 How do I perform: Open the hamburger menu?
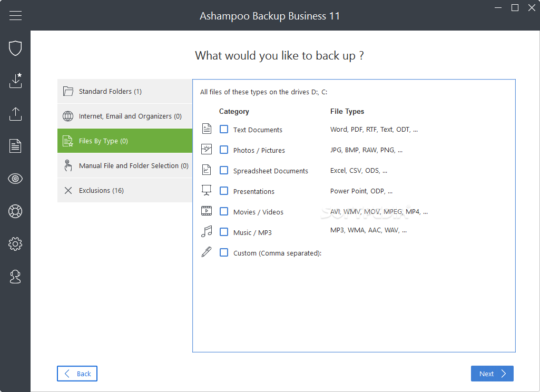(15, 15)
